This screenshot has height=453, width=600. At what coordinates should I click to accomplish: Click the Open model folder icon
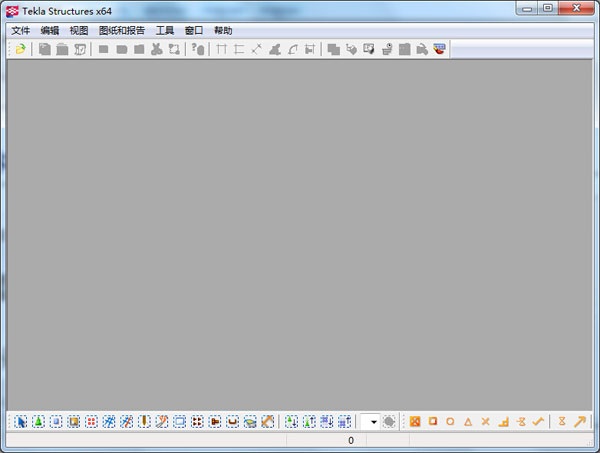click(x=20, y=49)
